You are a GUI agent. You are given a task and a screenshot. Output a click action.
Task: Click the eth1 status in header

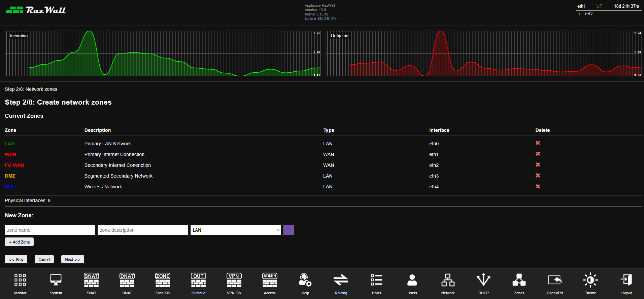click(x=581, y=6)
